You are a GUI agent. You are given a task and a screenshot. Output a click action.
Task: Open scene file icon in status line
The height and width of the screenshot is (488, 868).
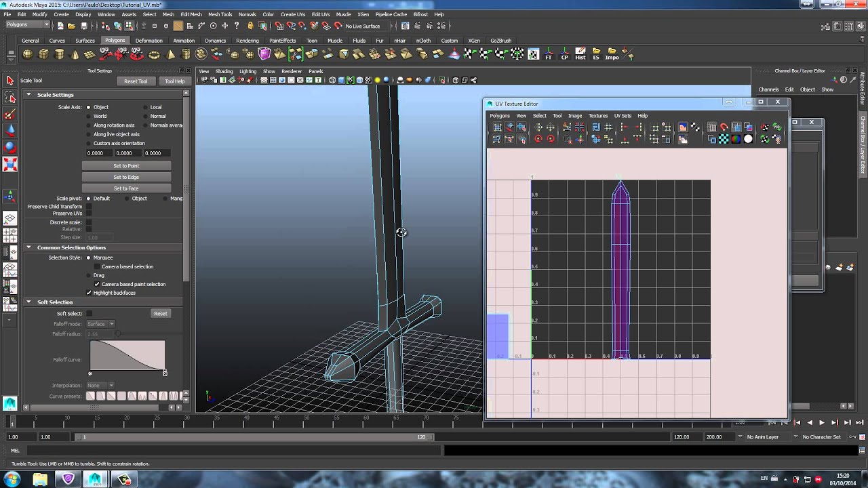click(72, 26)
